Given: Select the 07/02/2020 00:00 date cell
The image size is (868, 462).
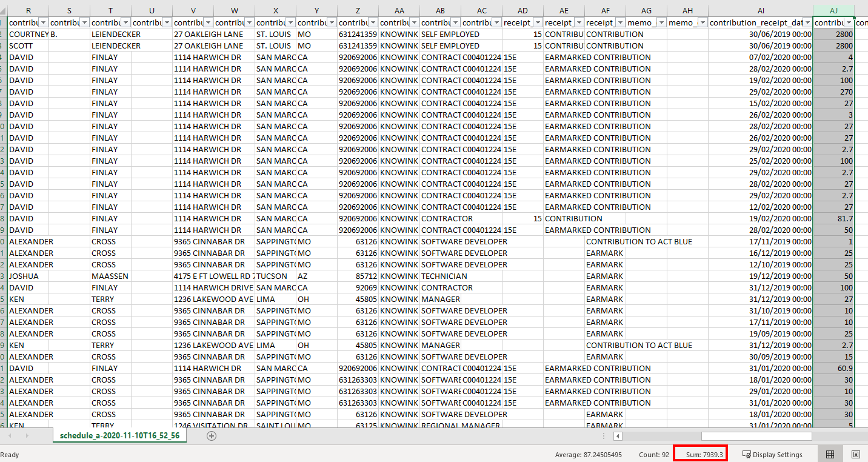Looking at the screenshot, I should 760,57.
